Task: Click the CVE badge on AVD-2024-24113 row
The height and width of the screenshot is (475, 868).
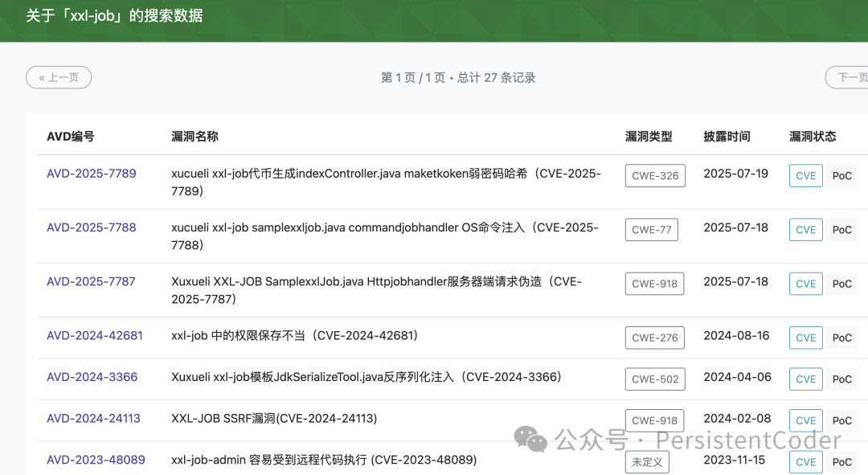Action: 805,420
